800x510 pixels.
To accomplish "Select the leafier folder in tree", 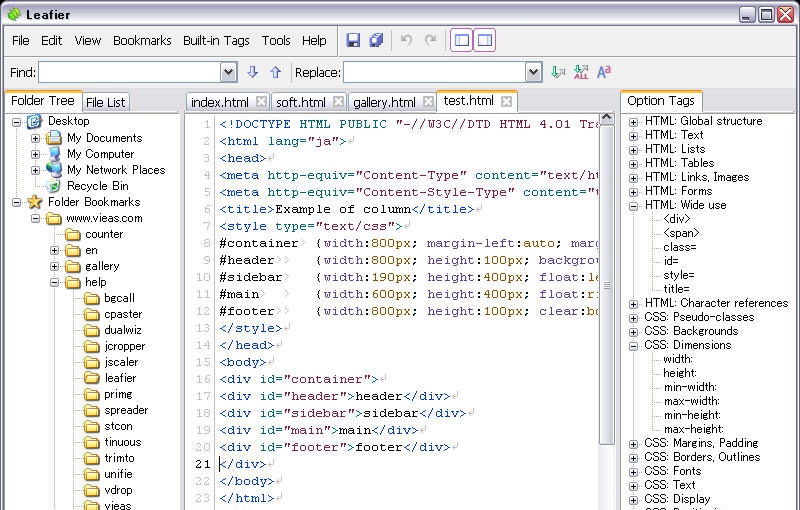I will [x=119, y=378].
